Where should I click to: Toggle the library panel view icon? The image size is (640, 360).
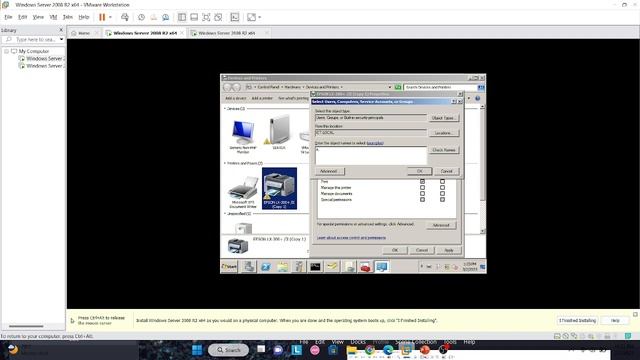click(182, 17)
